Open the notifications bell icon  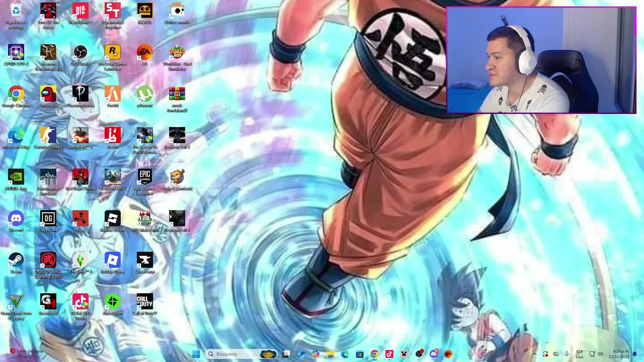coord(634,354)
